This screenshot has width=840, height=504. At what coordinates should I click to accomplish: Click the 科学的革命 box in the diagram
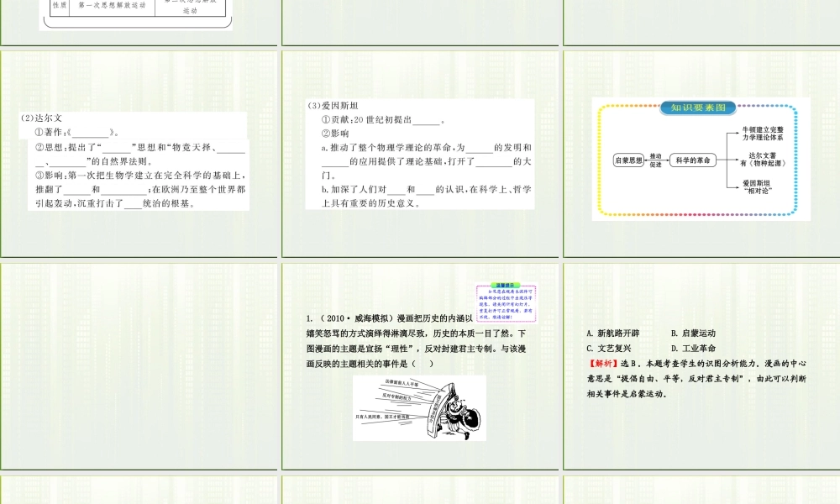tap(693, 160)
